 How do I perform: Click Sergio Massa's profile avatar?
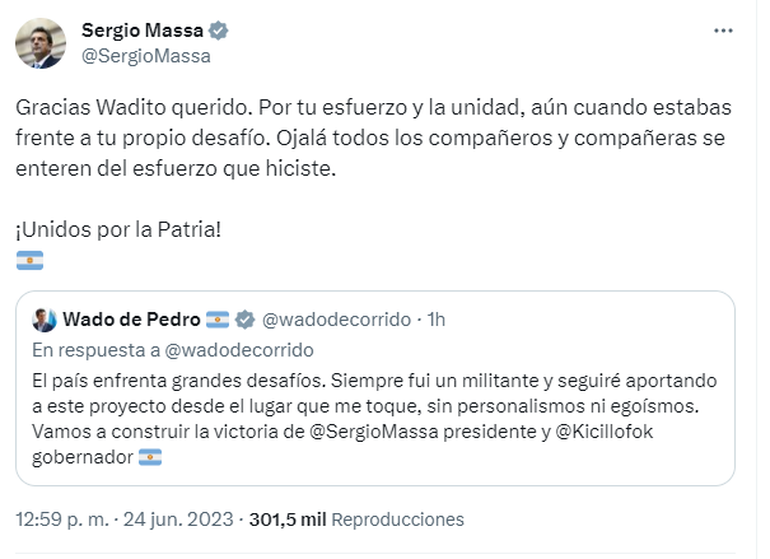point(41,43)
